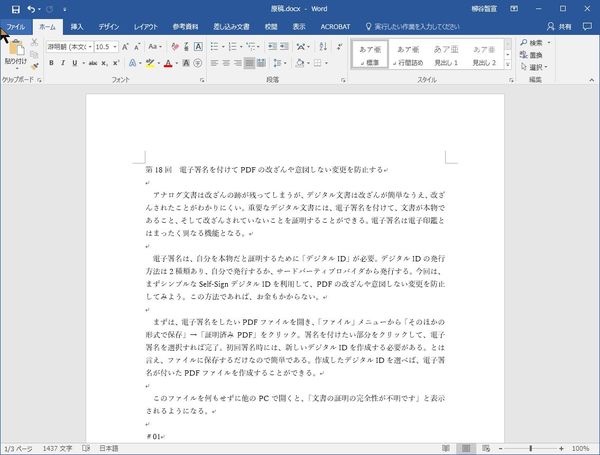Switch to the 挿入 (Insert) tab
Screen dimensions: 600x455
(x=76, y=27)
